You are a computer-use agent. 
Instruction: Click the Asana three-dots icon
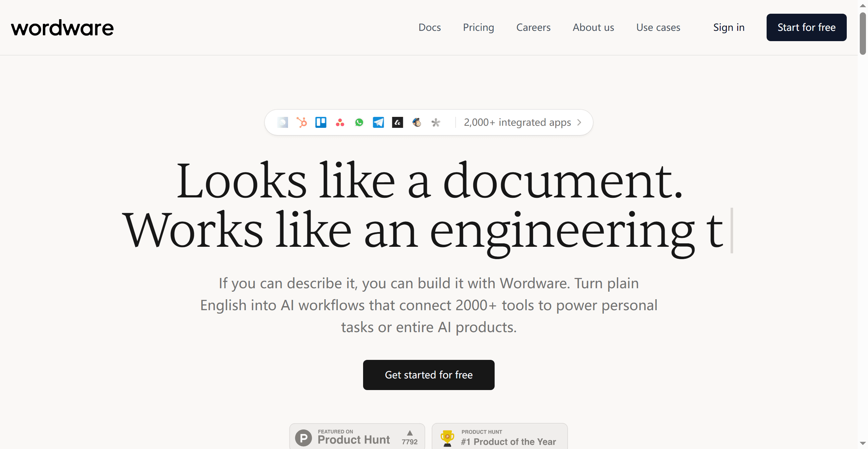(x=340, y=122)
